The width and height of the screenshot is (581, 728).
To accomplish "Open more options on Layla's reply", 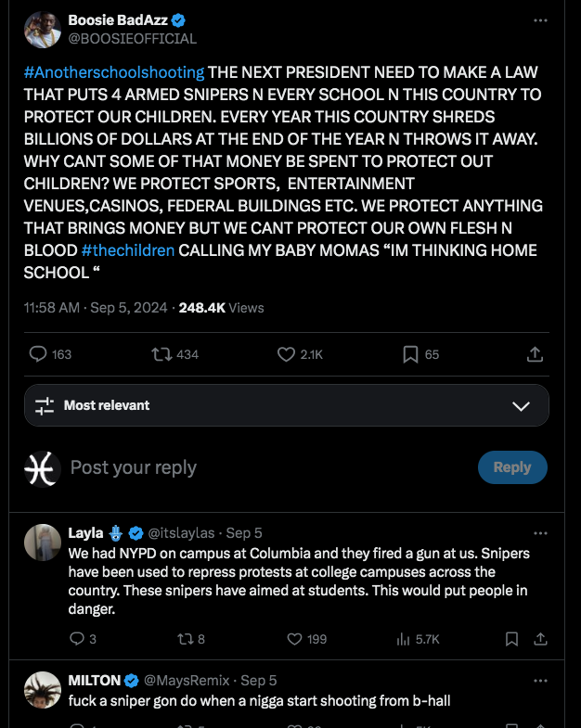I will pos(540,533).
